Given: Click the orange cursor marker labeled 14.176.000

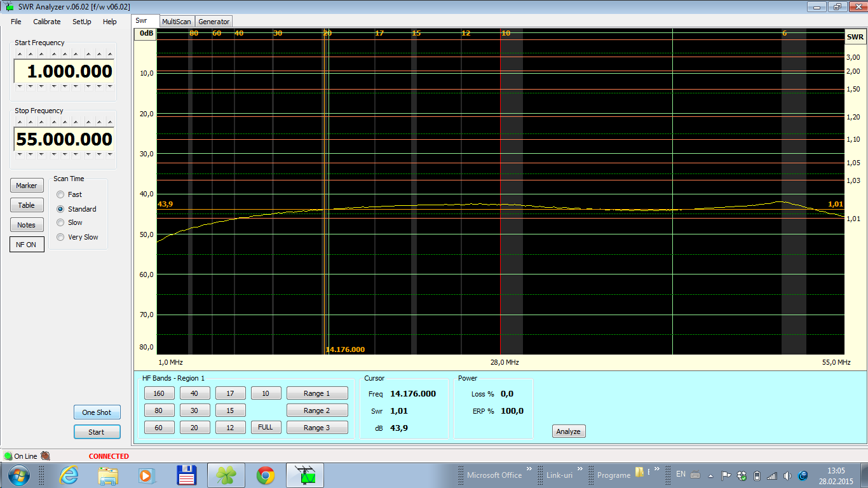Looking at the screenshot, I should coord(345,349).
